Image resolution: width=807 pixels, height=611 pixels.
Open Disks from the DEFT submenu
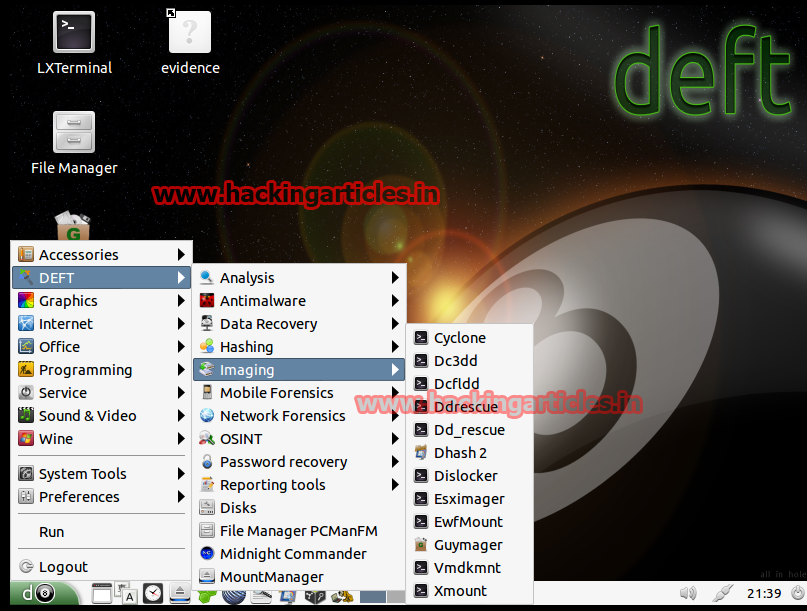pyautogui.click(x=299, y=508)
